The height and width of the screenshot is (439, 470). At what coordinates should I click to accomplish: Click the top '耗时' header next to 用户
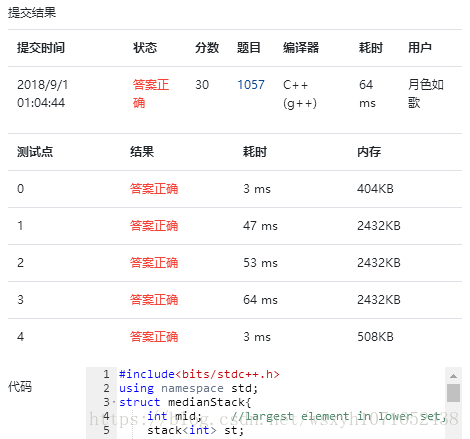coord(371,48)
